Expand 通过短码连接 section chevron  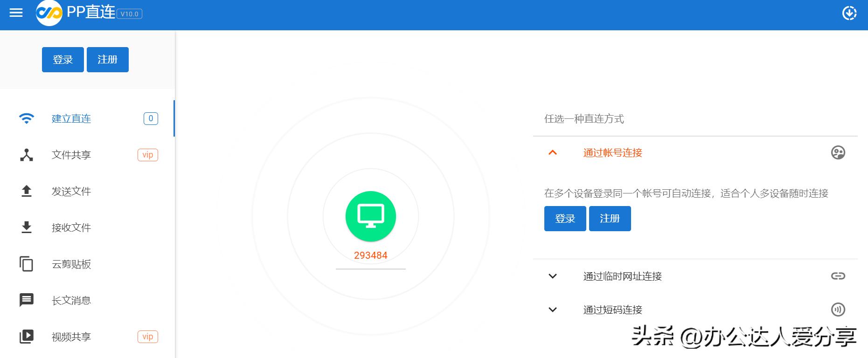pyautogui.click(x=553, y=310)
